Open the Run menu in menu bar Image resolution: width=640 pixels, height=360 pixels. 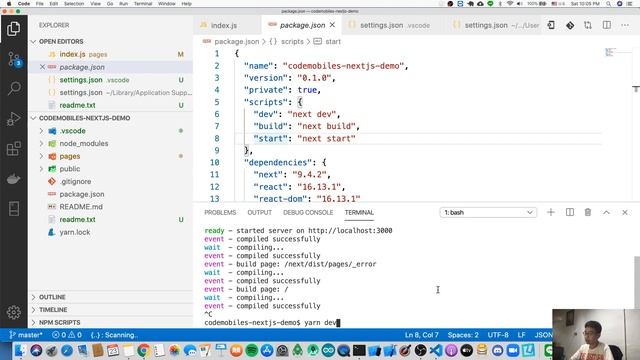click(123, 4)
